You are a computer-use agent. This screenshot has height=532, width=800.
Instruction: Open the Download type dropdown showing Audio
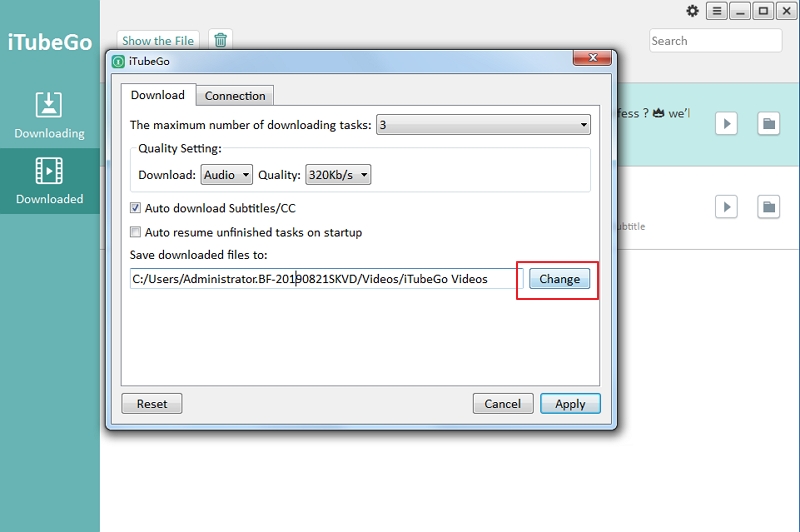coord(227,175)
